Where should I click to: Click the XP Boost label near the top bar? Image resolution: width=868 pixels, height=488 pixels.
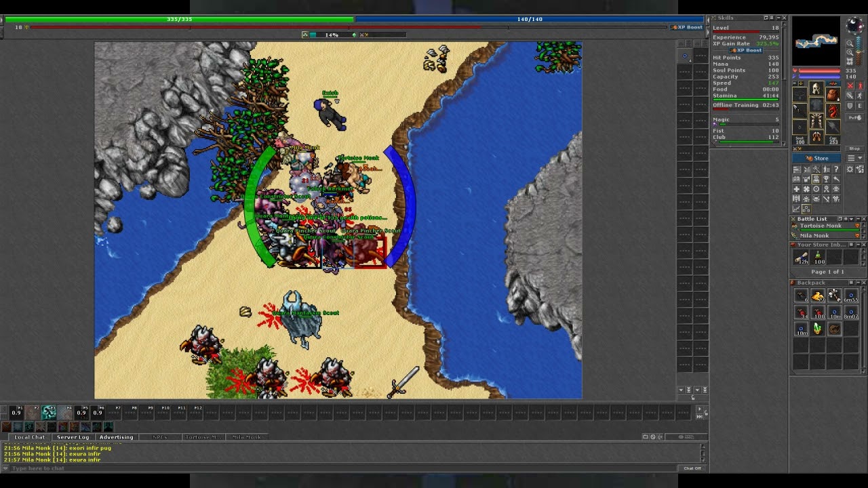(x=687, y=27)
